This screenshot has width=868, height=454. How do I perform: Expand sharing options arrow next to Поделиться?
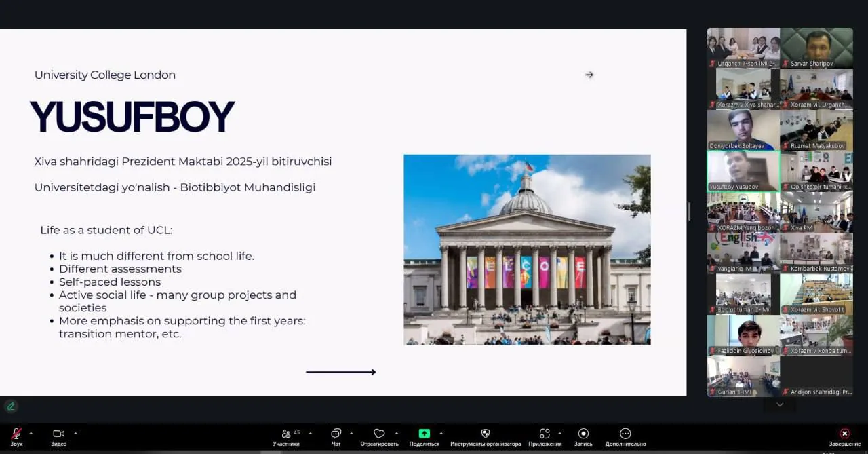point(441,433)
